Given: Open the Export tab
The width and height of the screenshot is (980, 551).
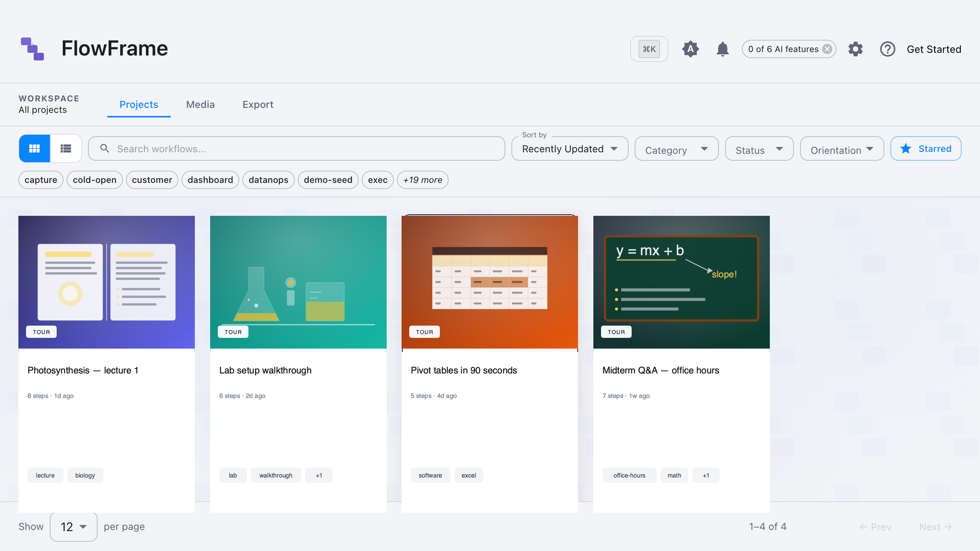Looking at the screenshot, I should click(258, 104).
